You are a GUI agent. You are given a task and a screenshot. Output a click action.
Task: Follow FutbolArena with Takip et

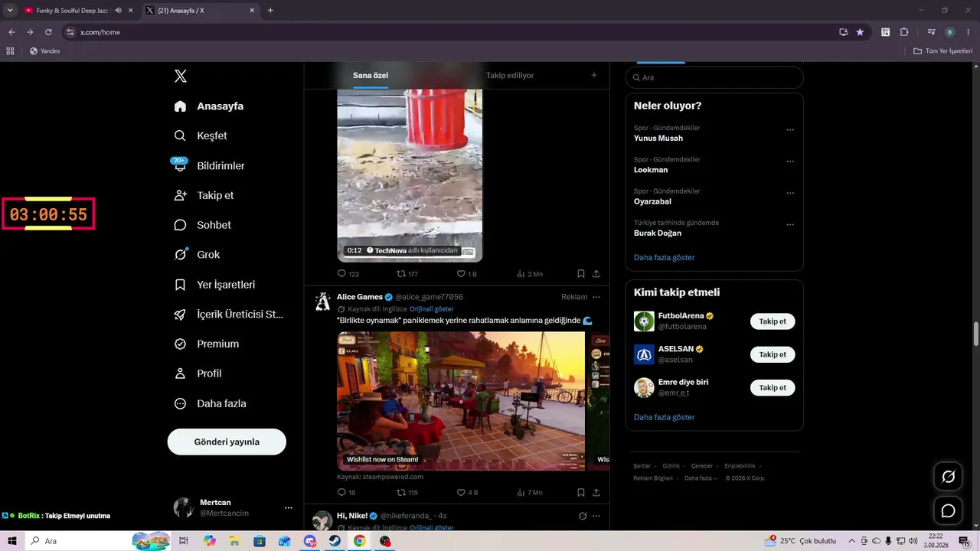(773, 321)
